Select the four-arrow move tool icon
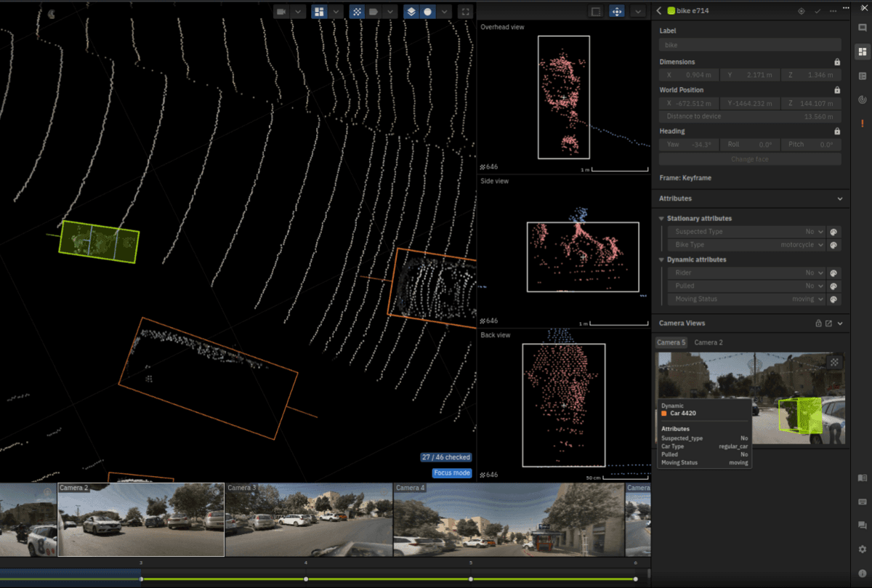 (x=617, y=12)
